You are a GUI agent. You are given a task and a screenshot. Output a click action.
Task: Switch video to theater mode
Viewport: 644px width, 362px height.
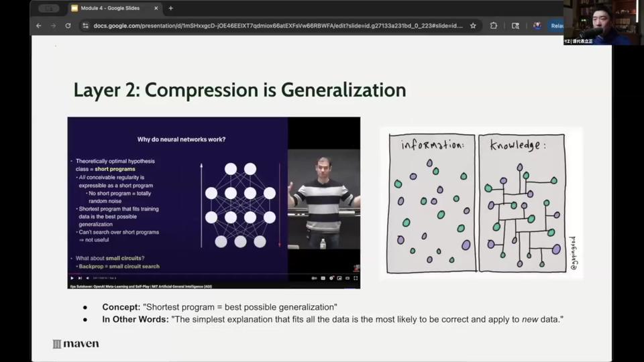point(347,278)
